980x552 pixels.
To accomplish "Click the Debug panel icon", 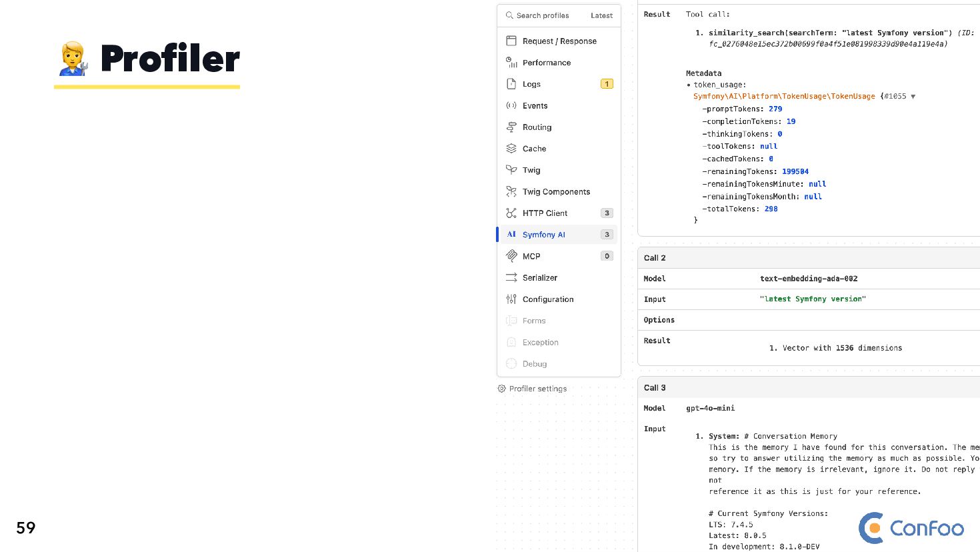I will coord(511,363).
